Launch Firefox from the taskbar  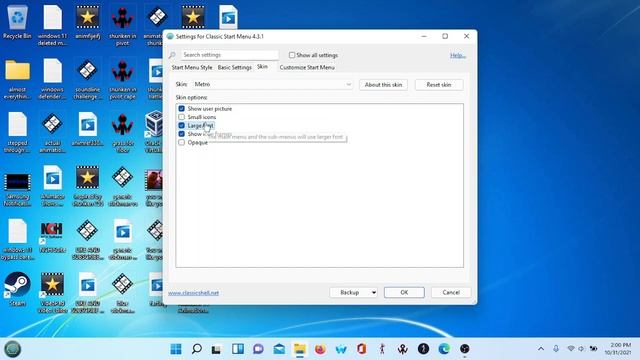(x=320, y=349)
